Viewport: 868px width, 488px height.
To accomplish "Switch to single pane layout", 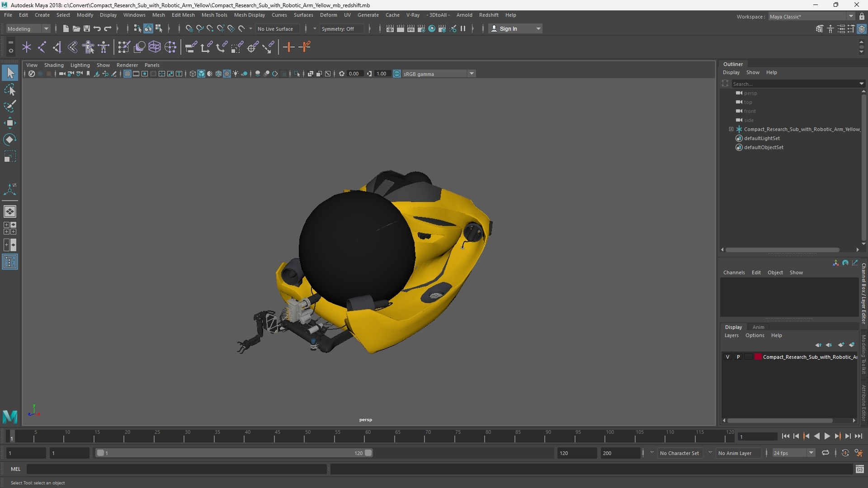I will click(10, 211).
